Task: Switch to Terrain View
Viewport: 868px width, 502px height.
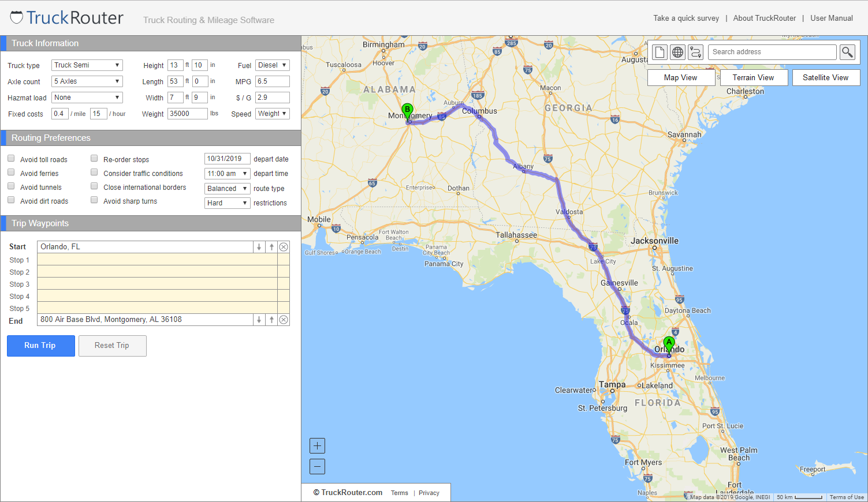Action: pyautogui.click(x=754, y=78)
